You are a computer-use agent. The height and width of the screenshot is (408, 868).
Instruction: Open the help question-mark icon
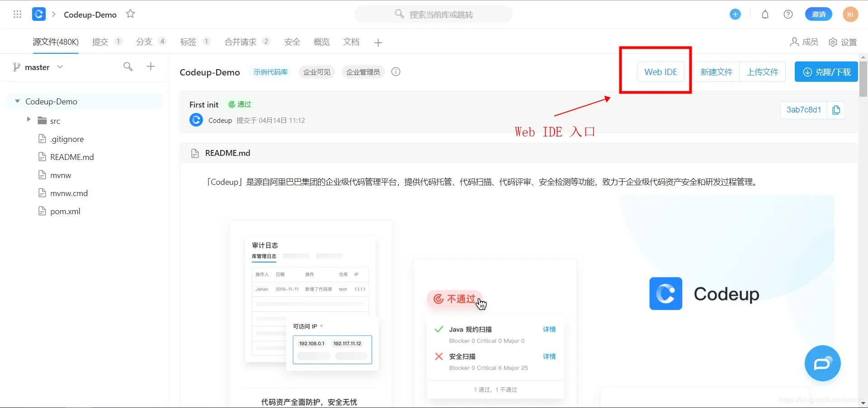(x=788, y=14)
